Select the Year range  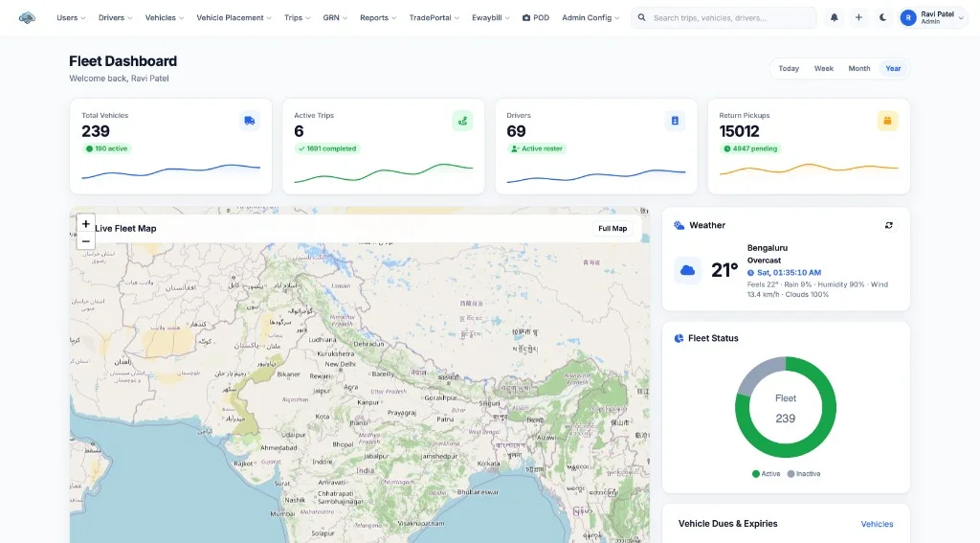(893, 69)
